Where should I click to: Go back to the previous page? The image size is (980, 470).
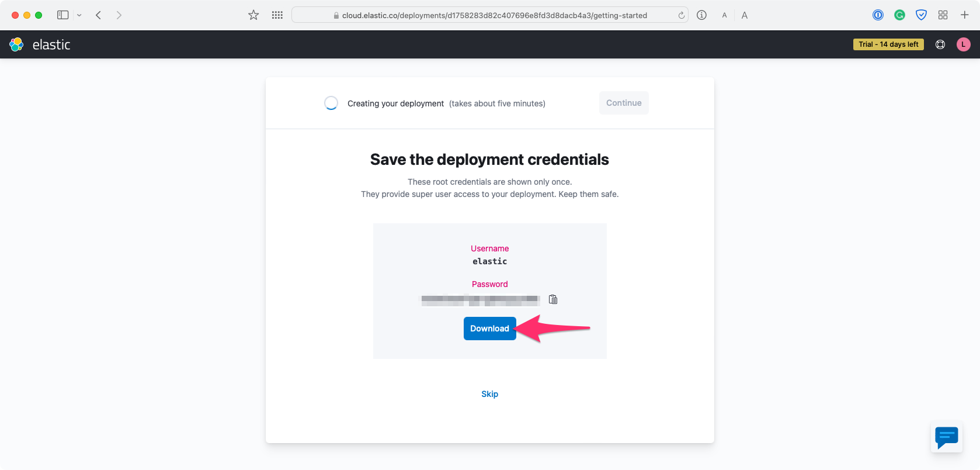[x=99, y=15]
